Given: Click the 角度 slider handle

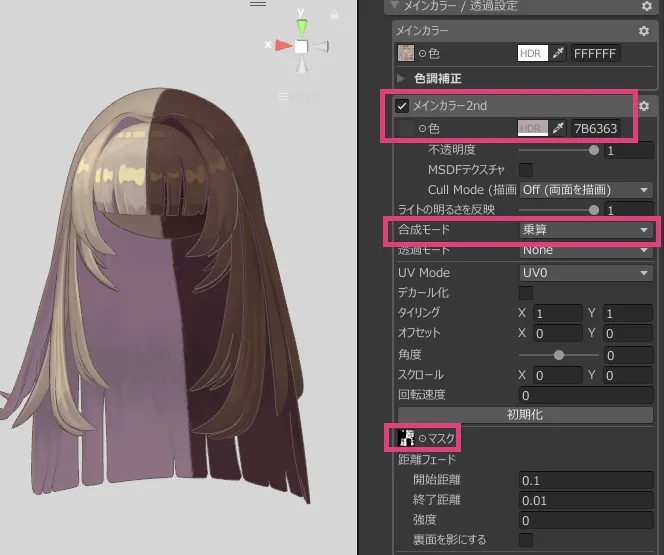Looking at the screenshot, I should (x=558, y=354).
